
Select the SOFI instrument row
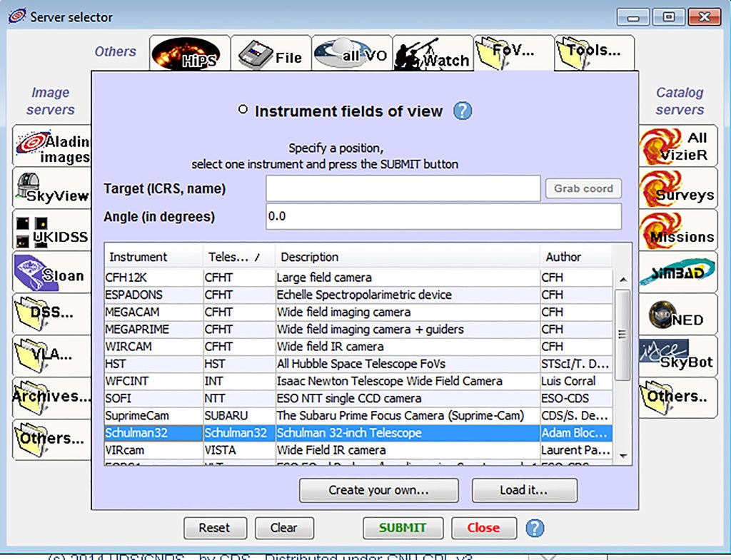(x=358, y=398)
